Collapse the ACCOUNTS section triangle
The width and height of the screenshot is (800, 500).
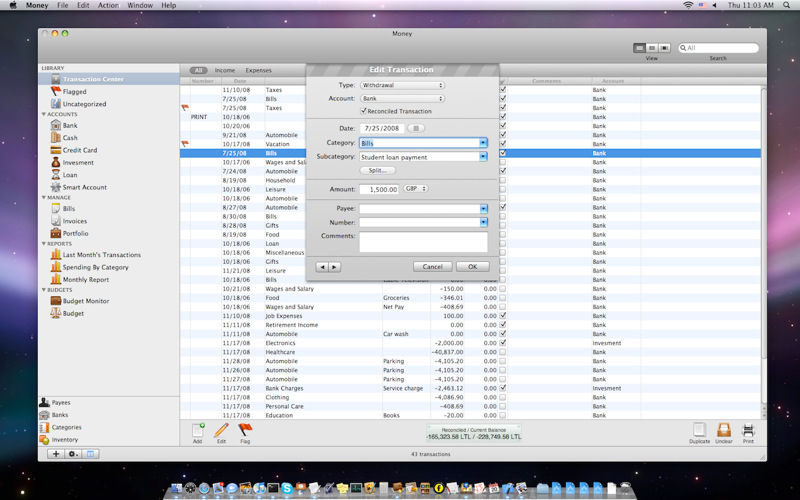[x=44, y=114]
